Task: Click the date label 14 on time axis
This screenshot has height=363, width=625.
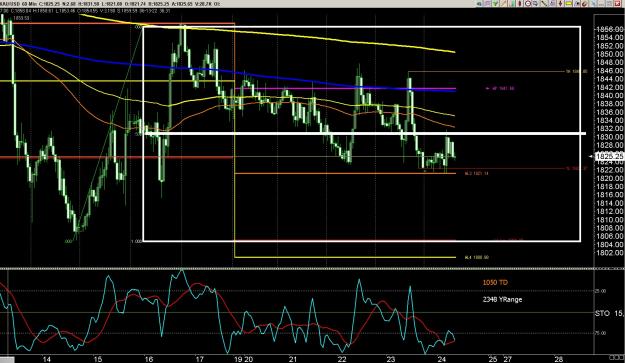Action: click(47, 359)
